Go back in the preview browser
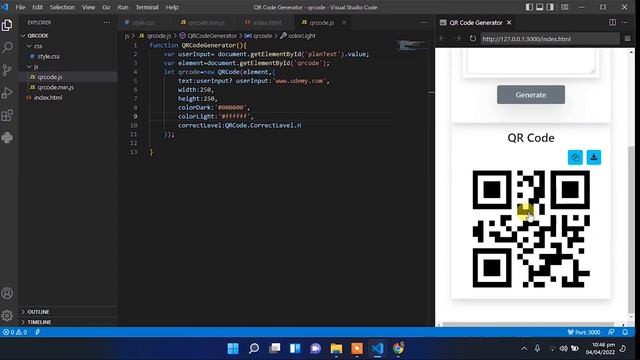Viewport: 640px width, 360px height. point(443,38)
